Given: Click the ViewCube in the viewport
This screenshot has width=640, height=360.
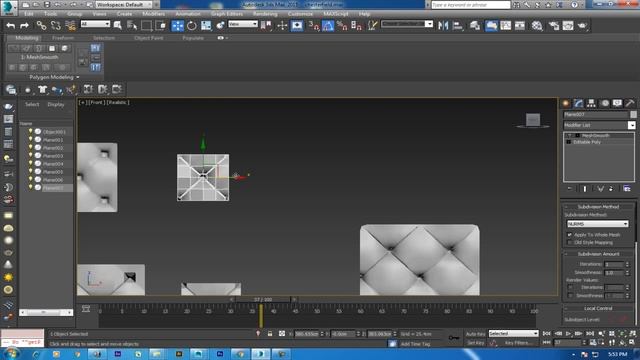Looking at the screenshot, I should (533, 121).
